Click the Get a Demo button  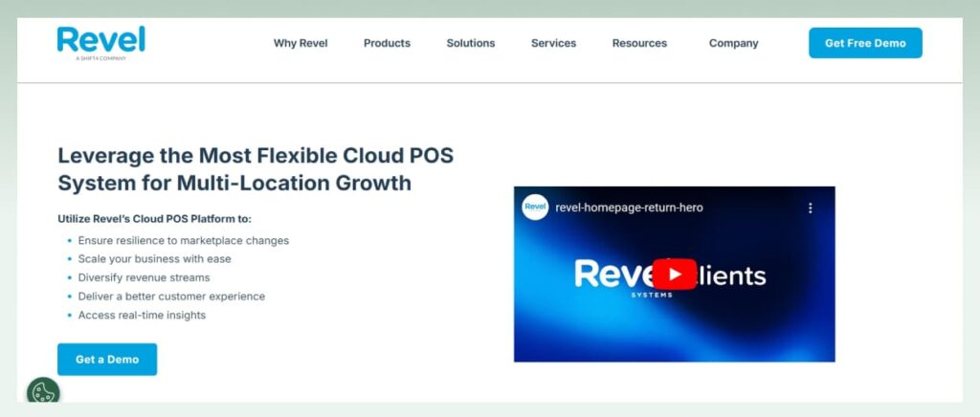point(107,360)
